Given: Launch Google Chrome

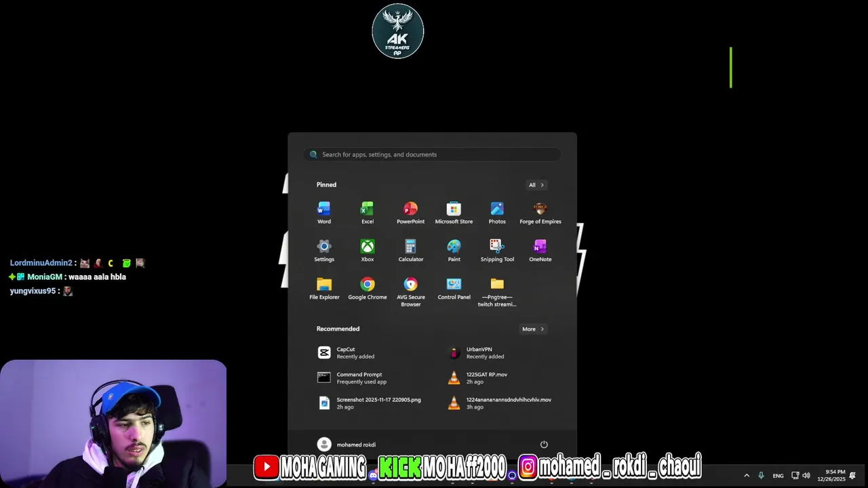Looking at the screenshot, I should click(368, 289).
